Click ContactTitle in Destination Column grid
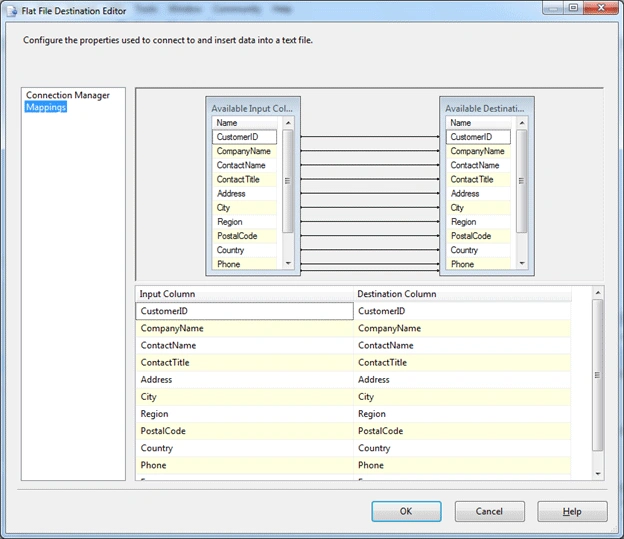This screenshot has width=624, height=539. coord(462,362)
